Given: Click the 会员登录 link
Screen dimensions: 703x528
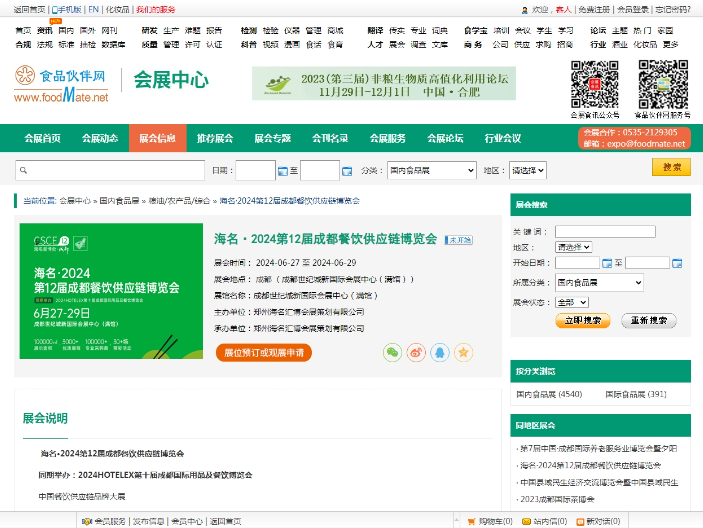Looking at the screenshot, I should pos(633,9).
